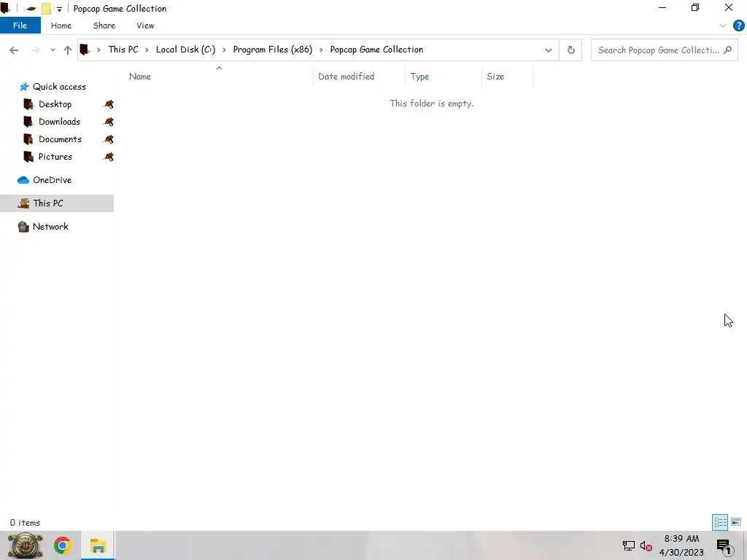The width and height of the screenshot is (747, 560).
Task: Open the address bar history dropdown
Action: click(549, 50)
